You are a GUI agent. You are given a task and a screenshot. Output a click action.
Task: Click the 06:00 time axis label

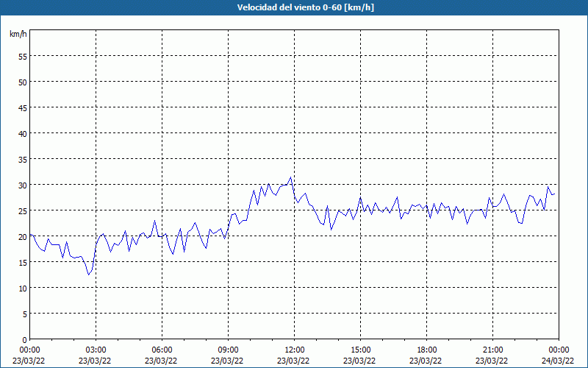[162, 350]
